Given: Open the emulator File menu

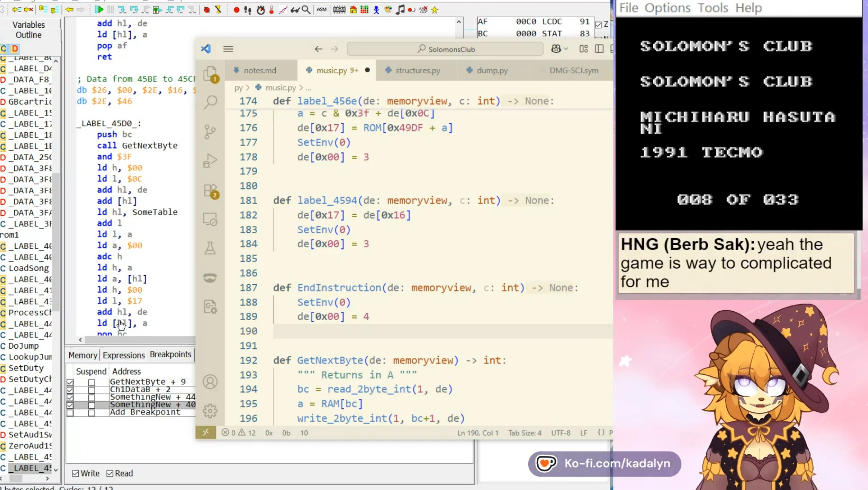Looking at the screenshot, I should (x=629, y=8).
